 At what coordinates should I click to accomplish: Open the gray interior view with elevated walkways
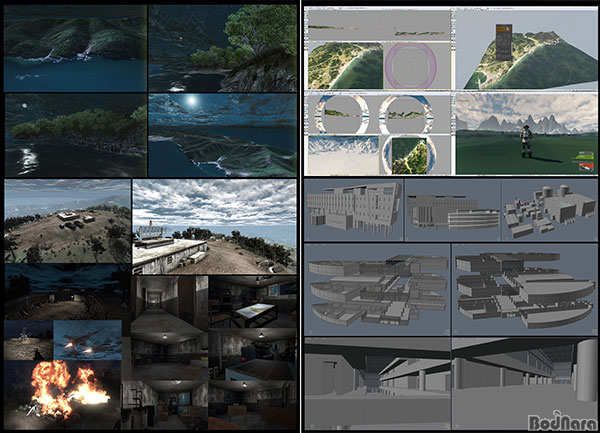[x=378, y=383]
